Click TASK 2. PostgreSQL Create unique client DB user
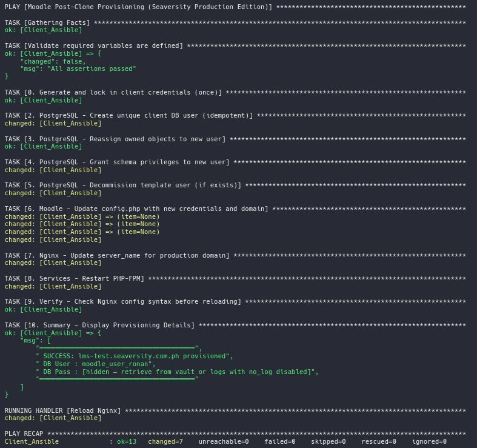 pos(235,115)
